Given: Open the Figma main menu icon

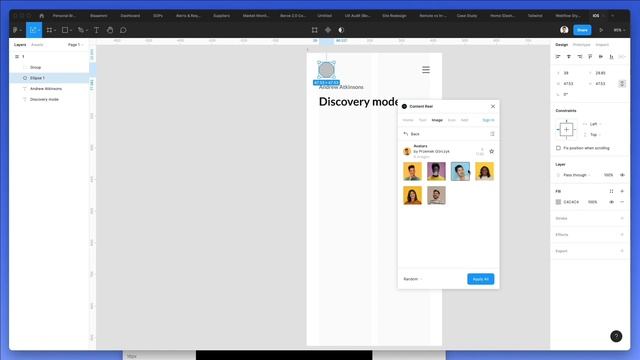Looking at the screenshot, I should 16,30.
